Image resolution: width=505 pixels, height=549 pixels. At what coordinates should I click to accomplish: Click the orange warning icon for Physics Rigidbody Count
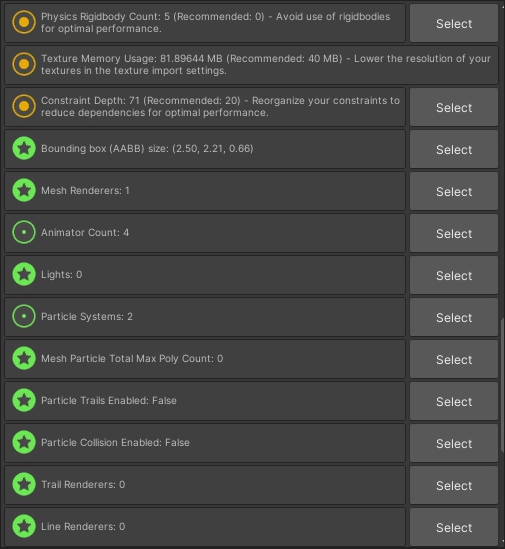[24, 22]
